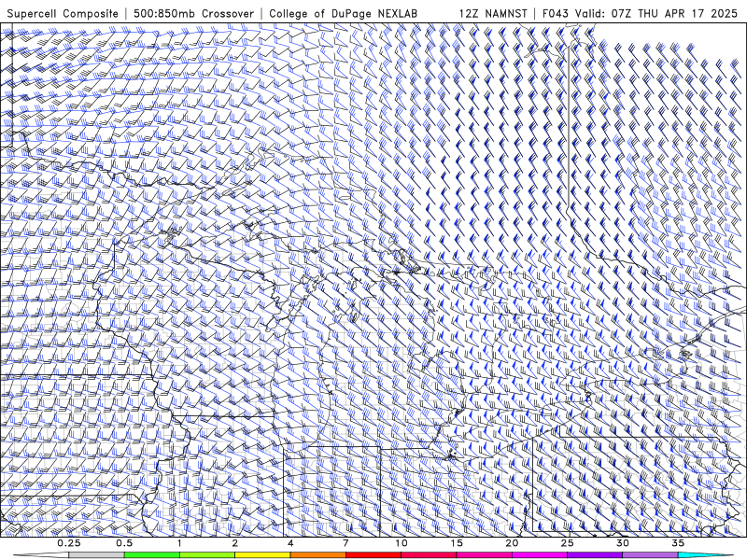
Task: Click the '30' legend label
Action: coord(623,543)
